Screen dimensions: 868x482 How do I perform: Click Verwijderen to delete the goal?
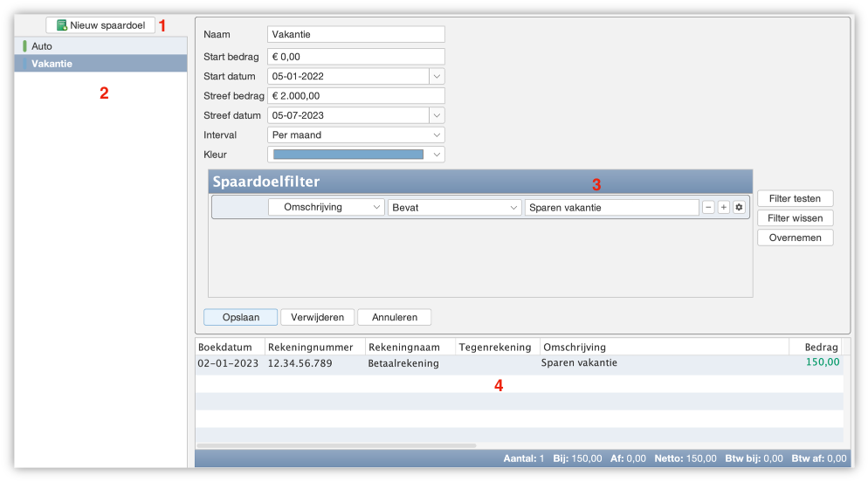click(318, 317)
